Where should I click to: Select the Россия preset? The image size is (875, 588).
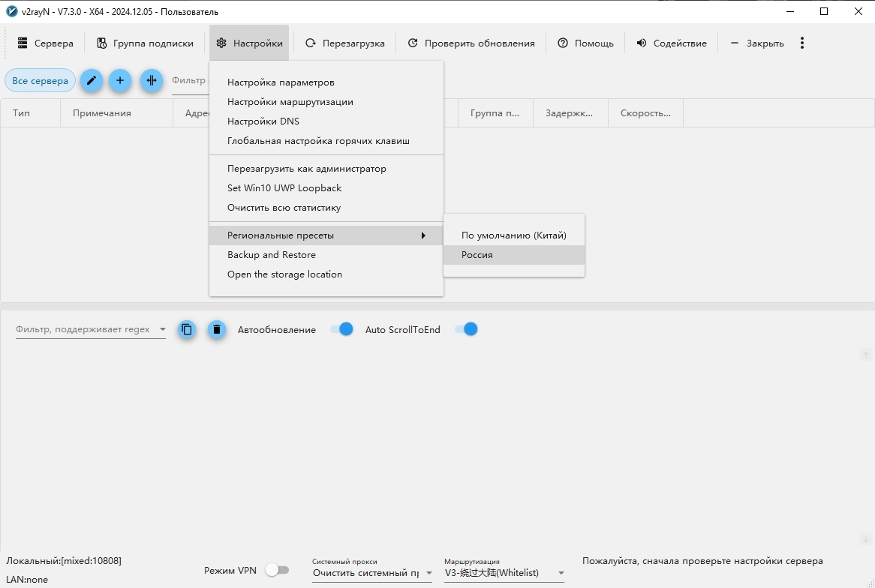pos(514,255)
